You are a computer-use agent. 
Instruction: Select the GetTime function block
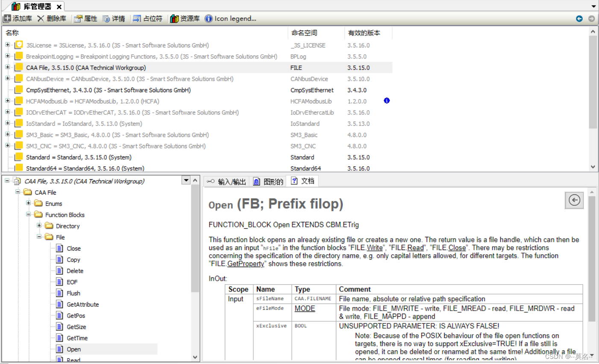(x=77, y=338)
